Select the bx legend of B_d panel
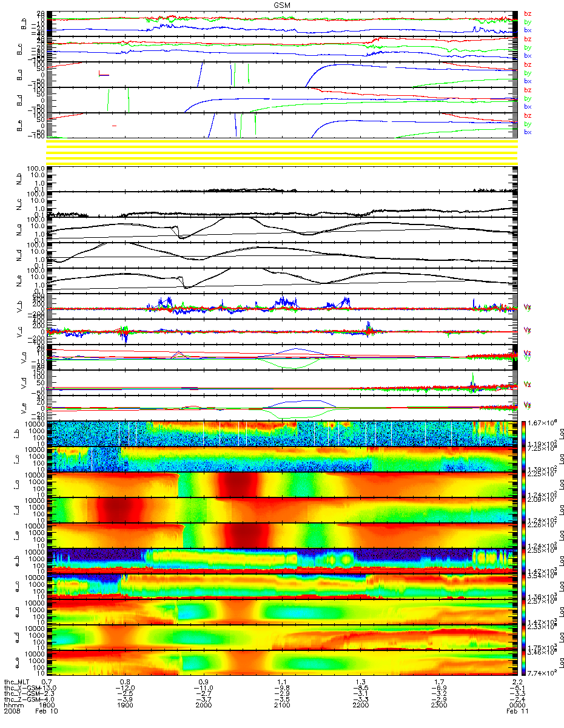 pyautogui.click(x=528, y=106)
